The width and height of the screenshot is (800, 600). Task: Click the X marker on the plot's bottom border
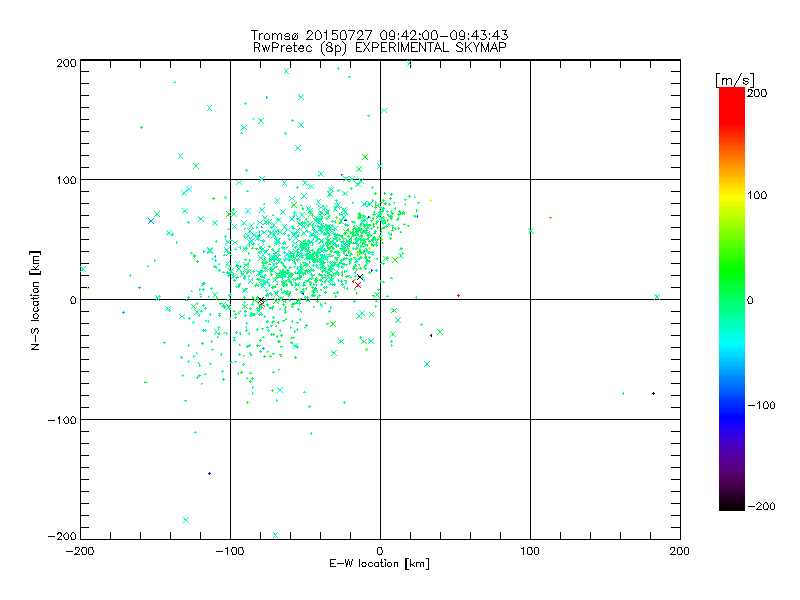(x=276, y=535)
